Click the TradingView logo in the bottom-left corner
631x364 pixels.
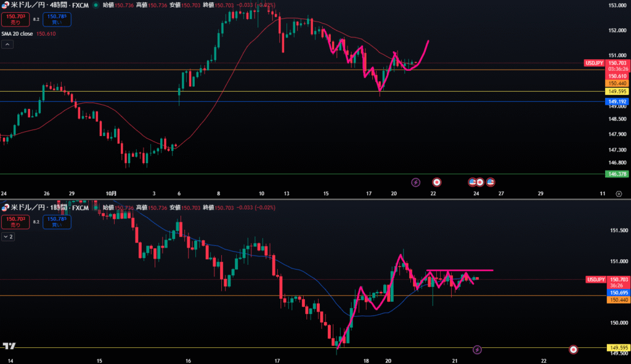coord(9,346)
